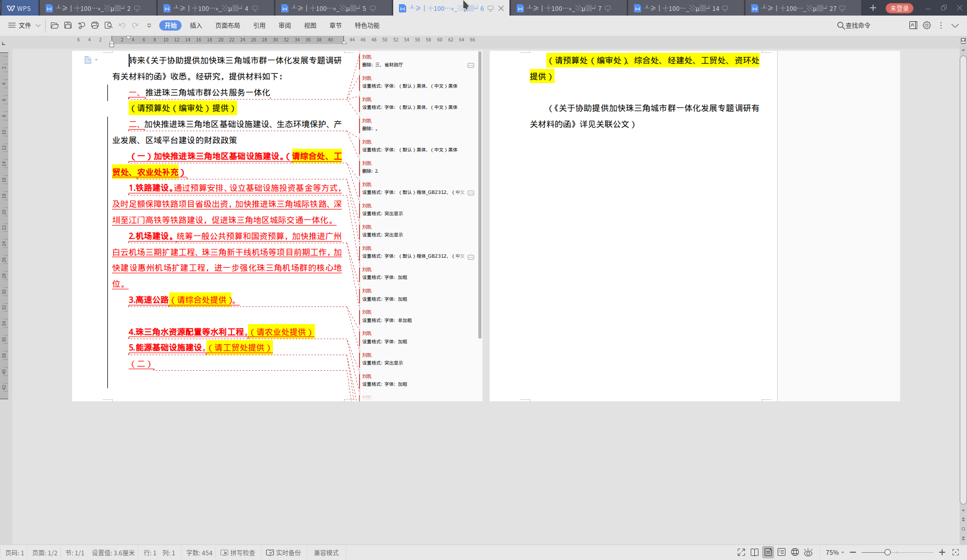Click the export/output icon beside Save
This screenshot has width=967, height=560.
click(x=81, y=25)
